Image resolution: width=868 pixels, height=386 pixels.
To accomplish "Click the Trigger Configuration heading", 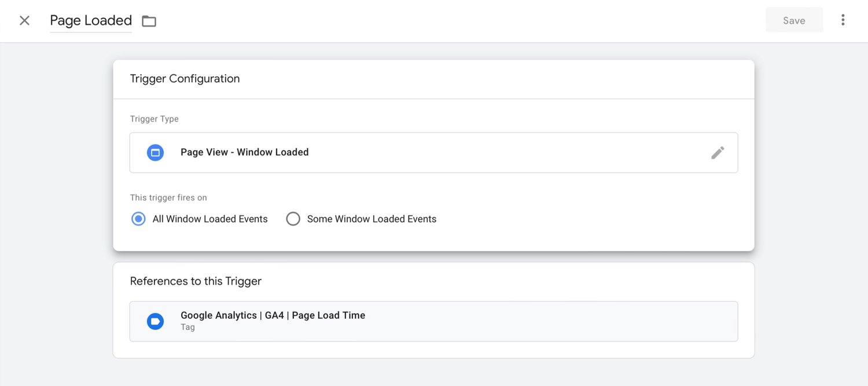I will pyautogui.click(x=185, y=79).
